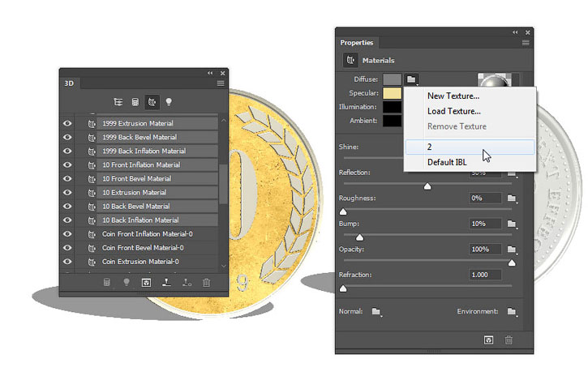Open the Diffuse texture folder dropdown
This screenshot has width=588, height=380.
tap(413, 79)
